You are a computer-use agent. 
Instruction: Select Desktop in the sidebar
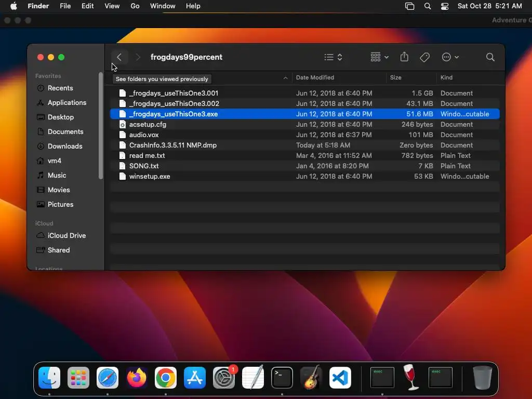click(55, 117)
